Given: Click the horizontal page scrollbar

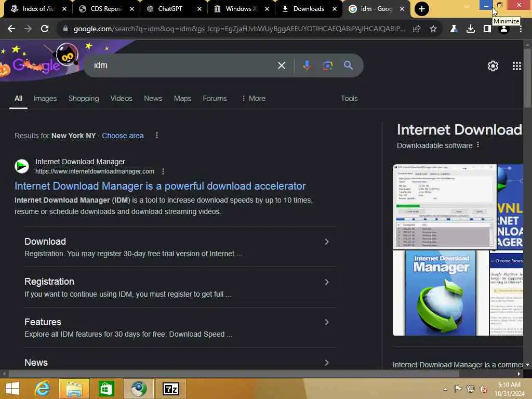Looking at the screenshot, I should (x=234, y=374).
